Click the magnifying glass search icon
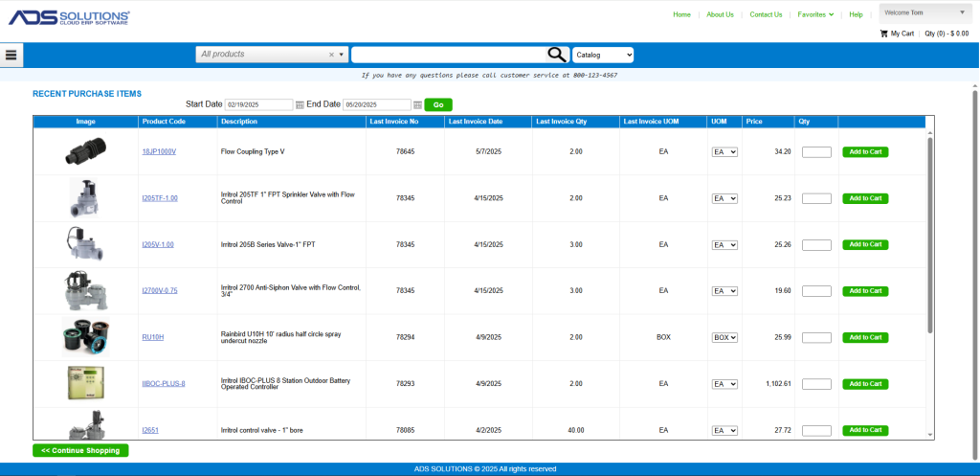The height and width of the screenshot is (476, 980). 556,55
